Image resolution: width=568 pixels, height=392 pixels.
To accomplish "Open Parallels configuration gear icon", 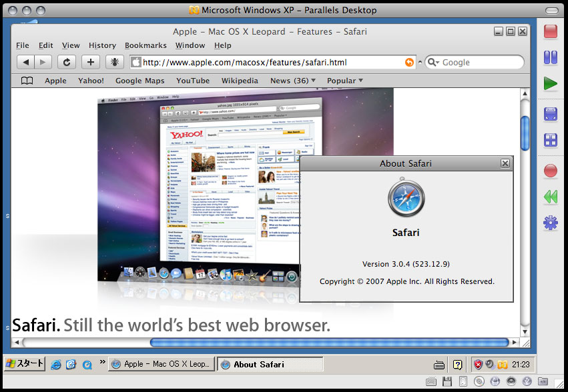I will pos(550,223).
